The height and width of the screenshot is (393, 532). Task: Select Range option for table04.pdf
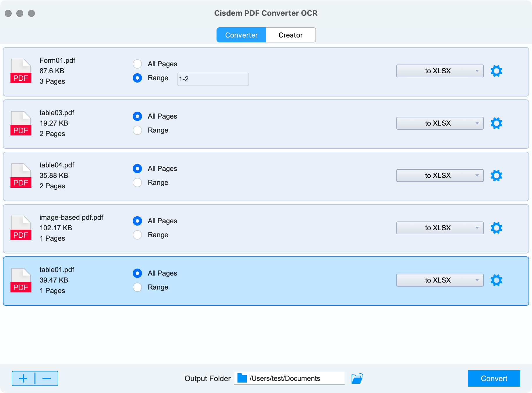point(137,183)
